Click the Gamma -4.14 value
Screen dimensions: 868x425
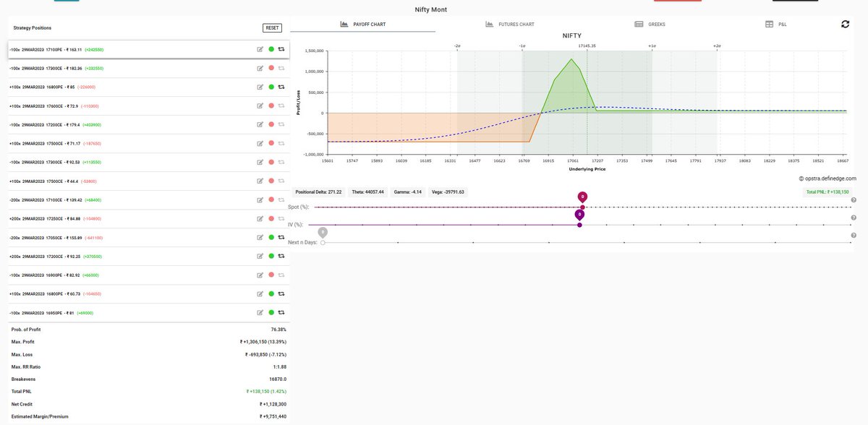click(x=407, y=192)
